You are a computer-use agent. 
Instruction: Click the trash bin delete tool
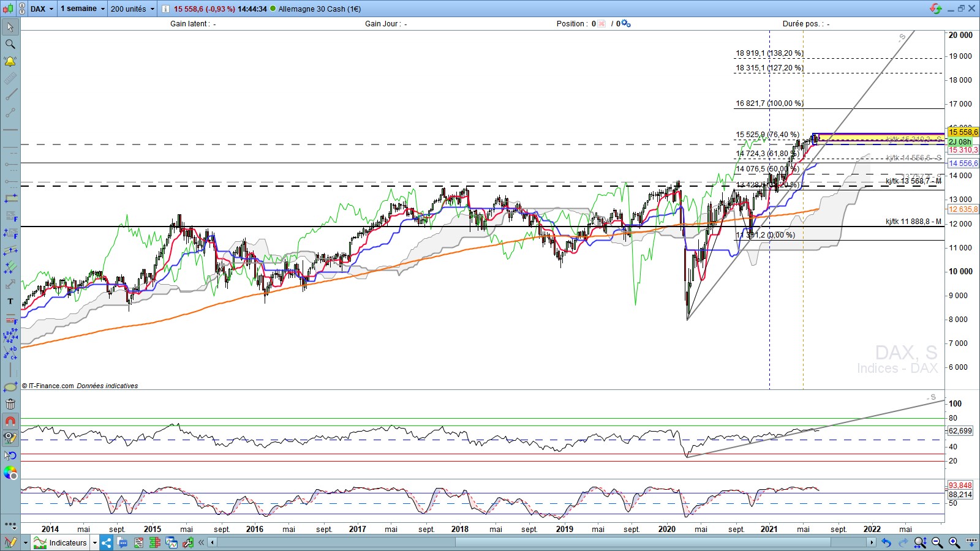click(x=10, y=404)
